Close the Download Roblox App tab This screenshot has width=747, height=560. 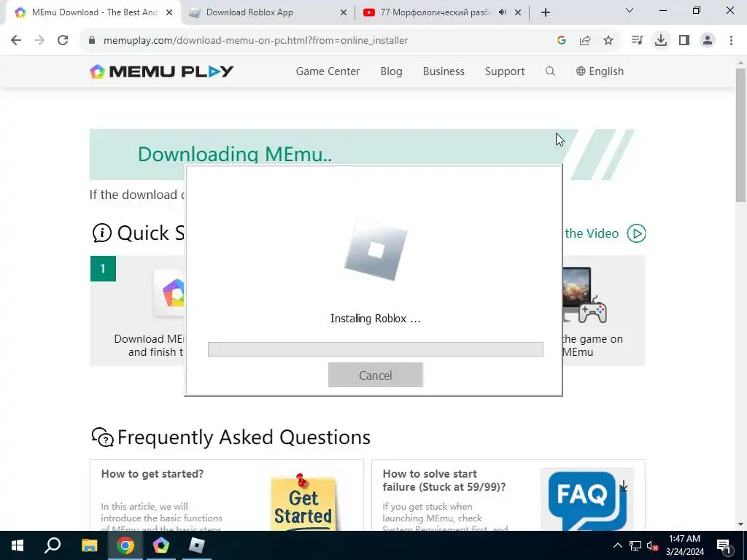point(344,13)
